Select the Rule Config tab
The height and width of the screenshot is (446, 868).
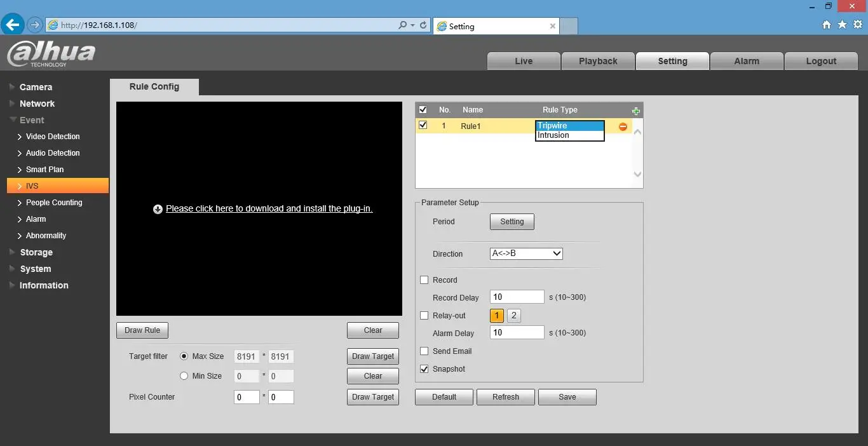[154, 87]
